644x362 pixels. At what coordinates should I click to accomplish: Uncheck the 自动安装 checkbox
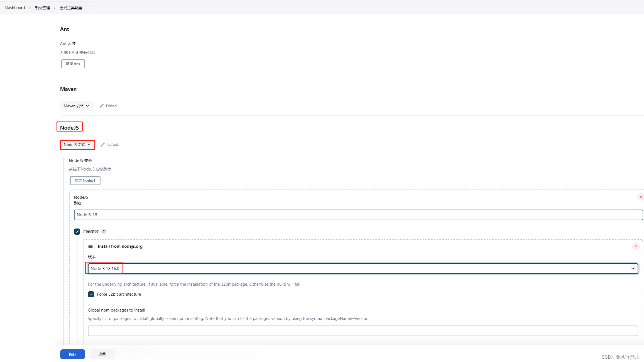(x=77, y=232)
